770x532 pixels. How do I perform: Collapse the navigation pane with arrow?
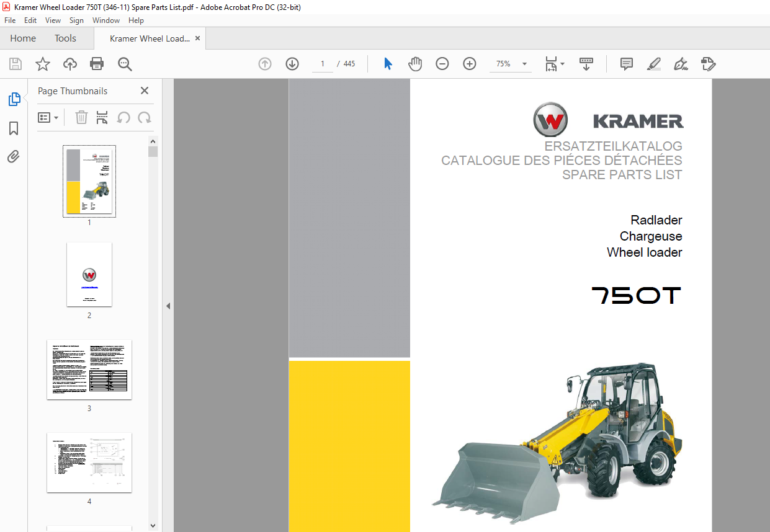[x=168, y=306]
